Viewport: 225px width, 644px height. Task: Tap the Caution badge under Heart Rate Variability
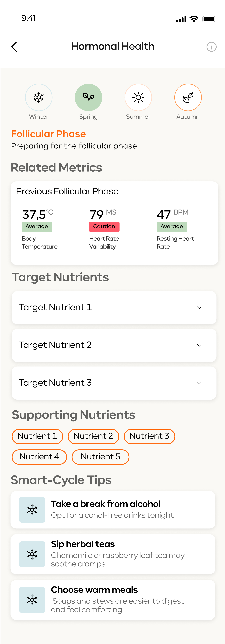coord(104,227)
